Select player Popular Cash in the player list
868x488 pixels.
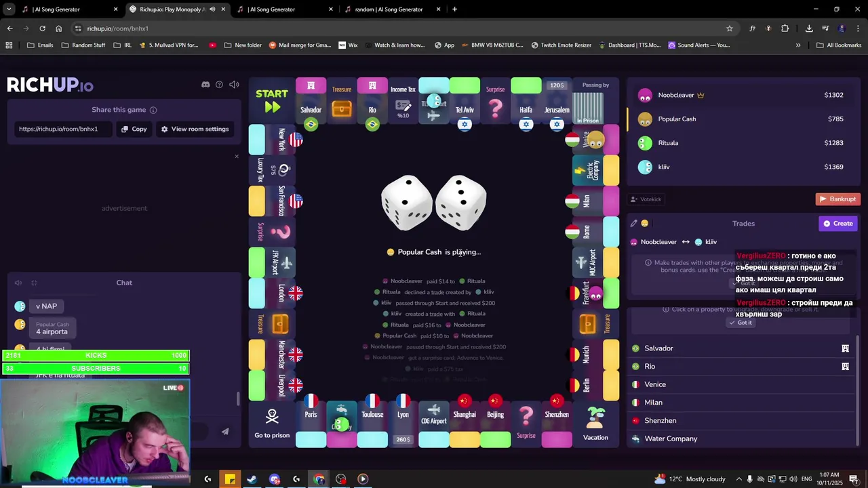pyautogui.click(x=744, y=119)
